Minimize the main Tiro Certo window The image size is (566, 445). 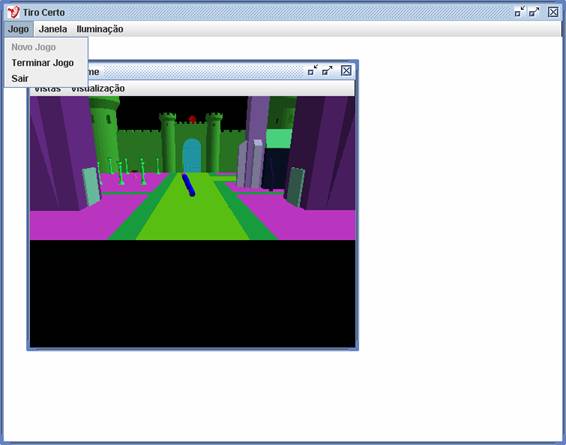[519, 12]
